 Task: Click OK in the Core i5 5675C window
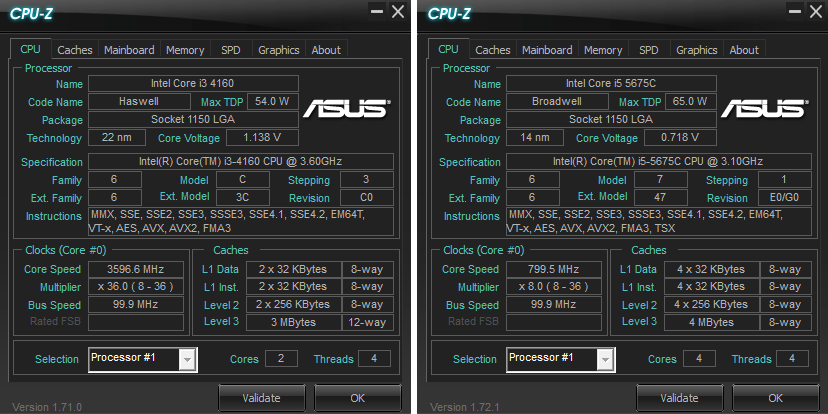pos(776,398)
